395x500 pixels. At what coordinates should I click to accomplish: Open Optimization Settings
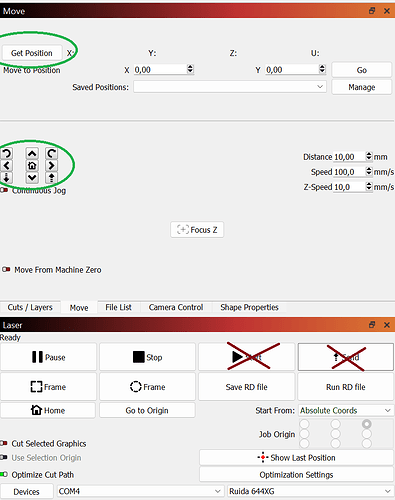point(296,475)
